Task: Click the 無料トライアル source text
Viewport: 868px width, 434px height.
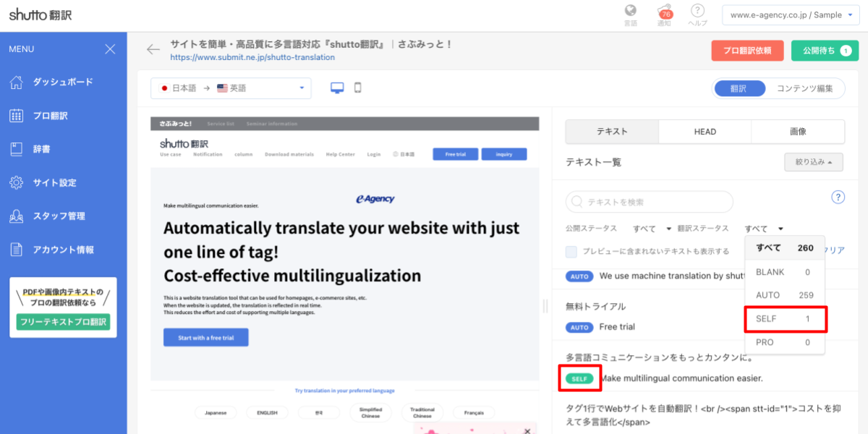Action: [x=595, y=307]
